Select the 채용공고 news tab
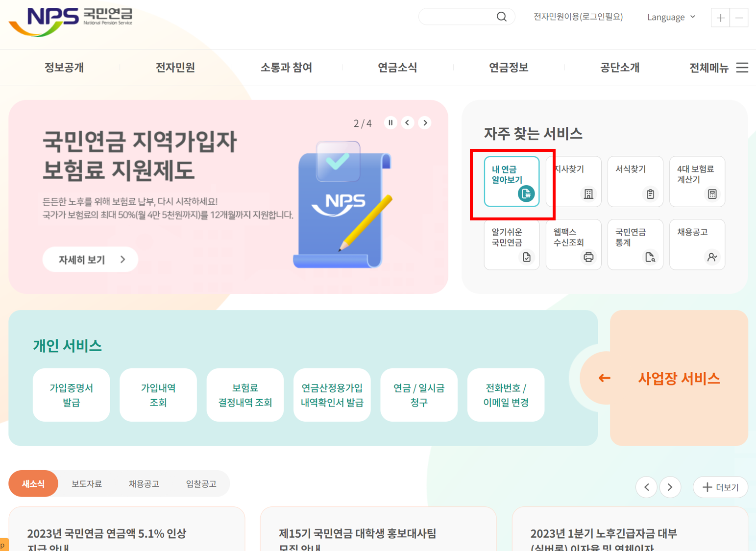The height and width of the screenshot is (551, 756). pos(144,484)
